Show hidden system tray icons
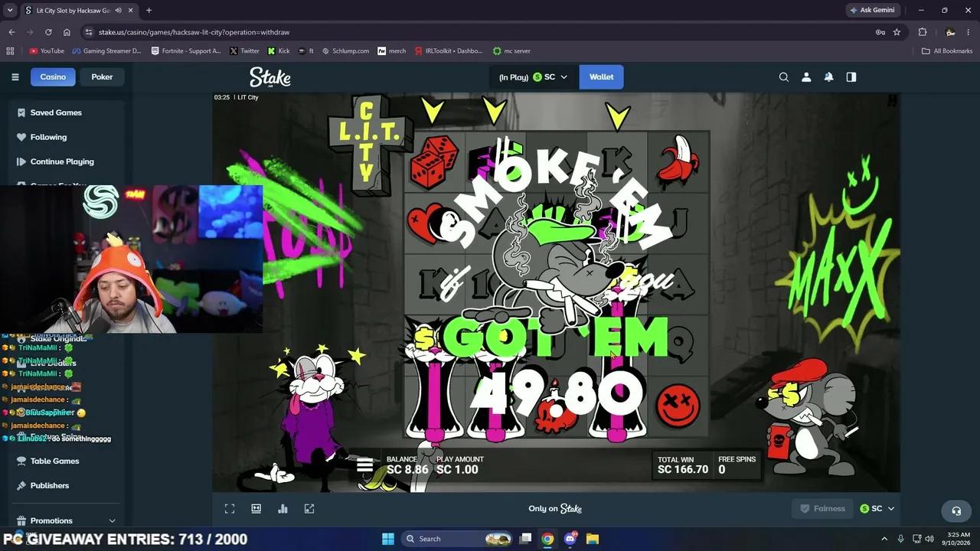This screenshot has height=551, width=980. click(884, 539)
